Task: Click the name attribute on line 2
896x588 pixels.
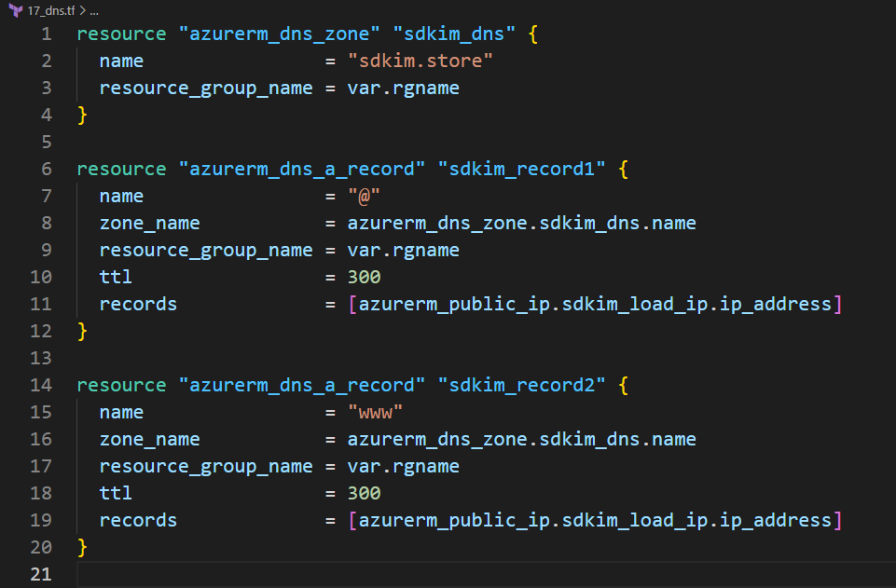Action: [121, 62]
